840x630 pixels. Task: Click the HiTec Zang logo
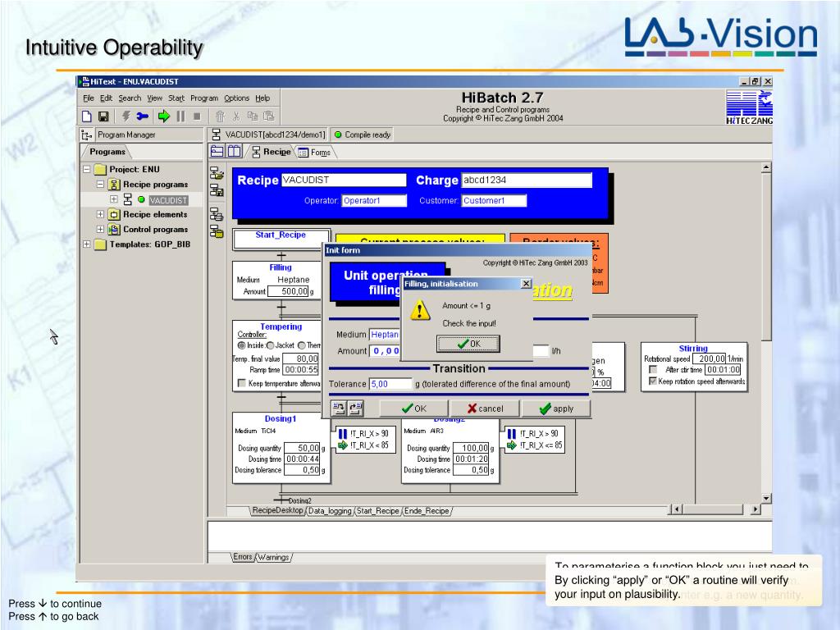(x=749, y=107)
